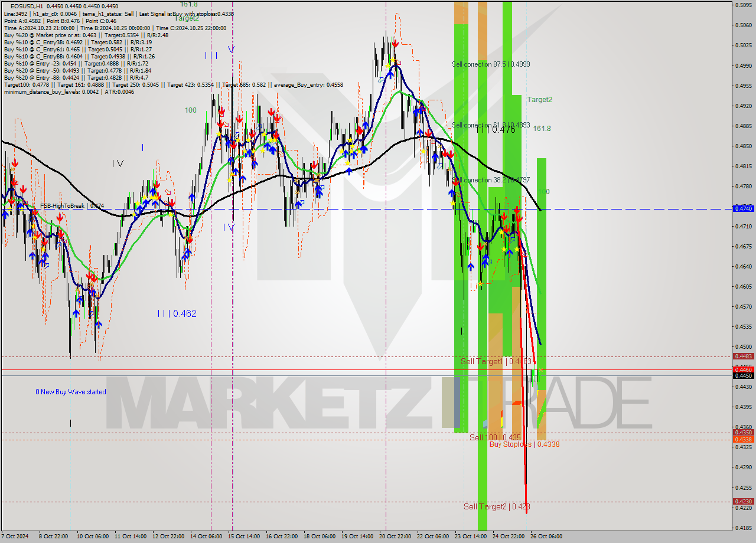The width and height of the screenshot is (756, 543).
Task: Click the 'Buy %20 @ Entry -88: 0.4424' line
Action: tap(76, 77)
